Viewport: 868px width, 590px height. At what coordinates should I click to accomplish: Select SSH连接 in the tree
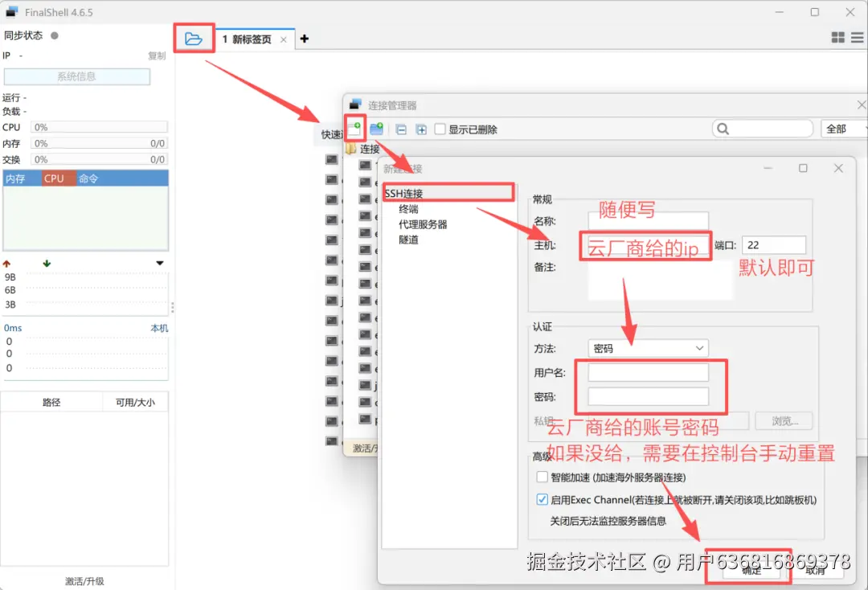403,193
